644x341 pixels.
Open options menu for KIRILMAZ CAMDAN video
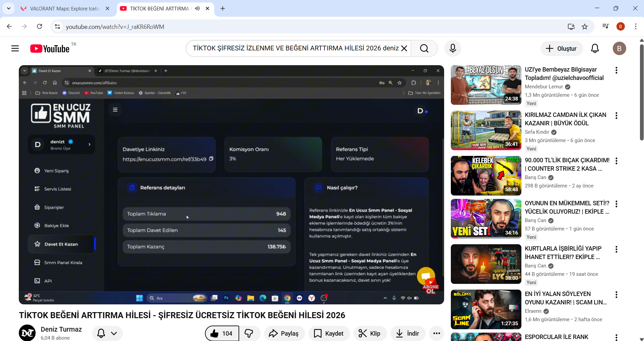click(x=616, y=116)
